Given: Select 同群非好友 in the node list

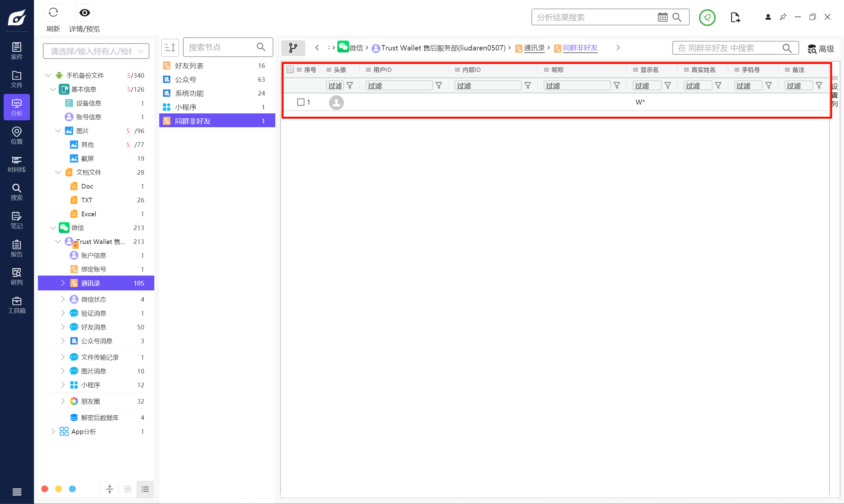Looking at the screenshot, I should click(x=217, y=121).
